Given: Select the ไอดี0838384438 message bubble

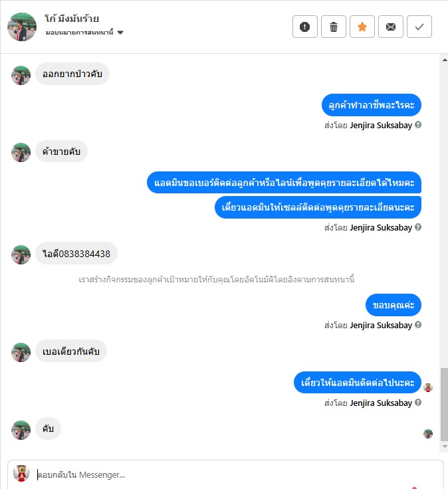Looking at the screenshot, I should [x=76, y=254].
